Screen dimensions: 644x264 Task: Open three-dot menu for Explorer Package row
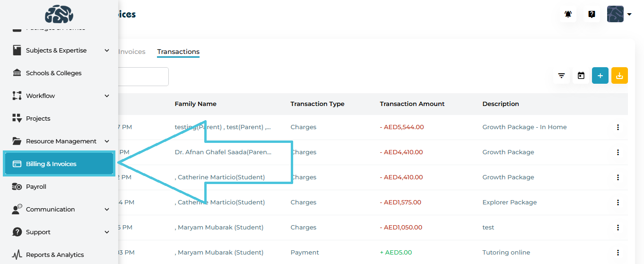[x=618, y=202]
